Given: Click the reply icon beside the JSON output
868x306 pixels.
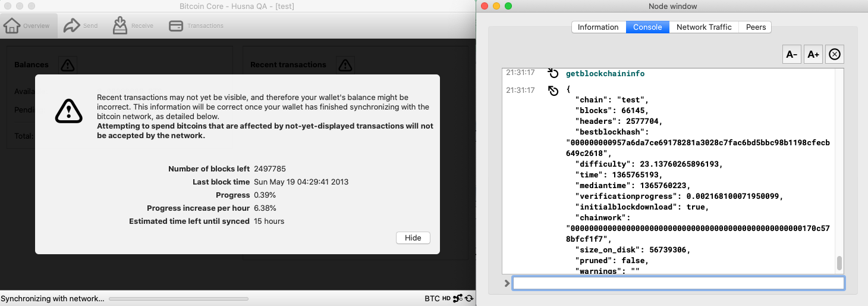Looking at the screenshot, I should pyautogui.click(x=553, y=90).
